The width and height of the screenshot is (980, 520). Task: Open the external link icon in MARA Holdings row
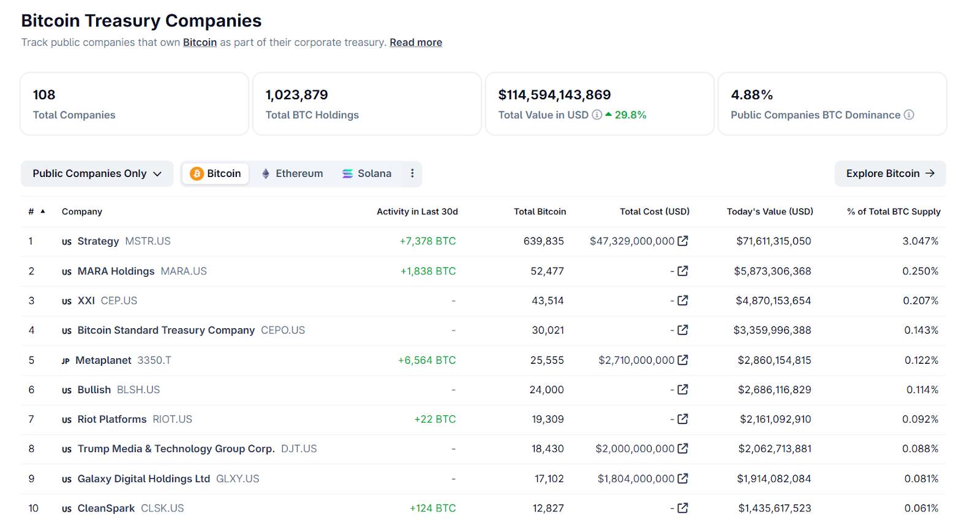(x=682, y=271)
